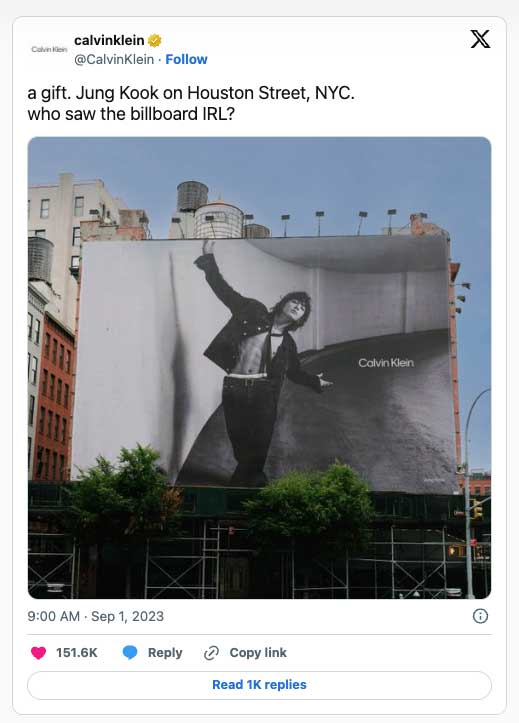The width and height of the screenshot is (519, 723).
Task: Click the Read 1K replies button
Action: click(x=259, y=685)
